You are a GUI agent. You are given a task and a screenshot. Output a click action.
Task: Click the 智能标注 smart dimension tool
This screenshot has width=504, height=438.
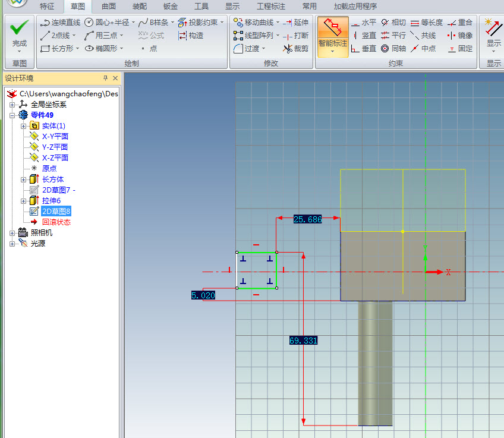coord(332,34)
